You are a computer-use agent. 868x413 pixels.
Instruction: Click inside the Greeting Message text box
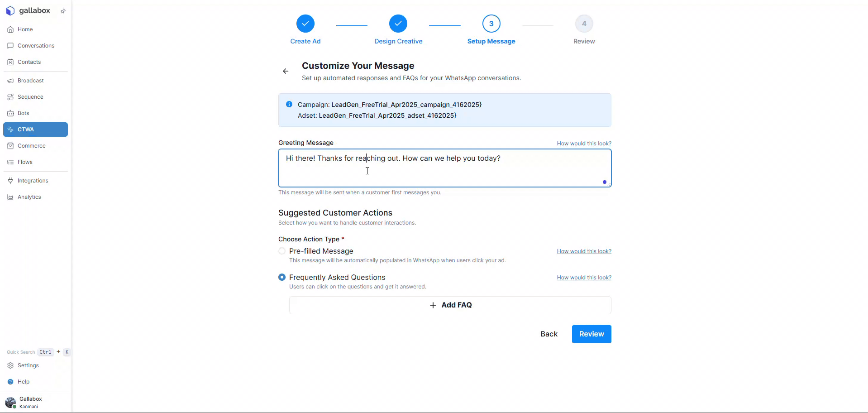[444, 172]
